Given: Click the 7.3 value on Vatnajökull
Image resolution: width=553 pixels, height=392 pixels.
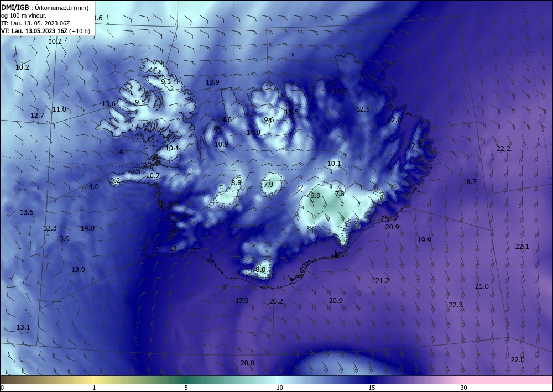Looking at the screenshot, I should 340,194.
